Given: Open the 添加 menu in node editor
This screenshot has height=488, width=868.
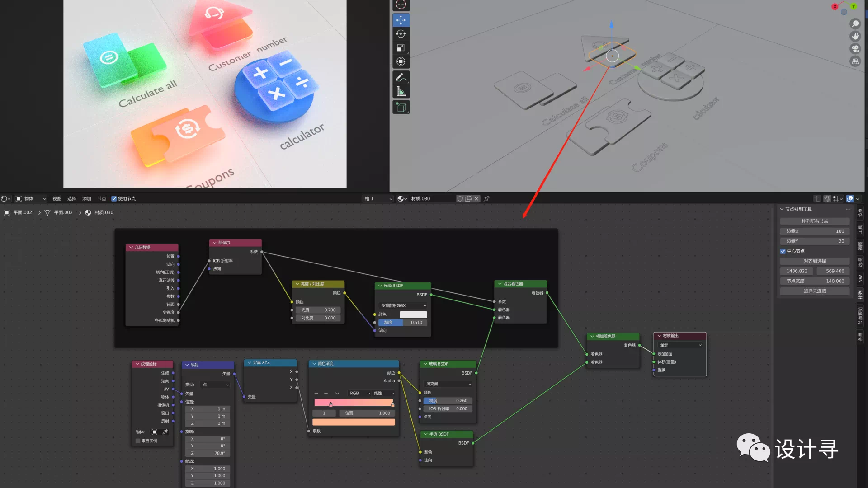Looking at the screenshot, I should point(86,199).
